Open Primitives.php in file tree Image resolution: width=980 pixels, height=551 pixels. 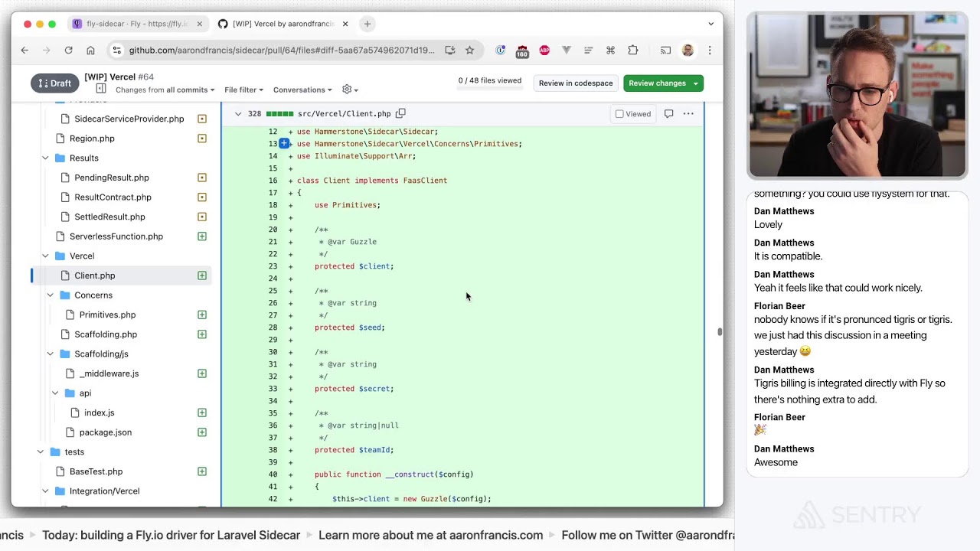pos(107,315)
